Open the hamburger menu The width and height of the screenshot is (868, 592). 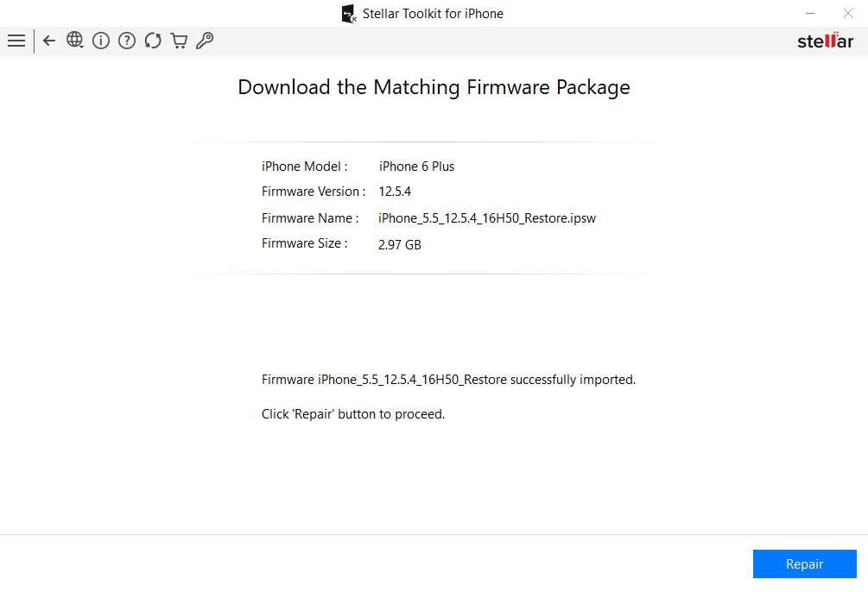[x=16, y=41]
